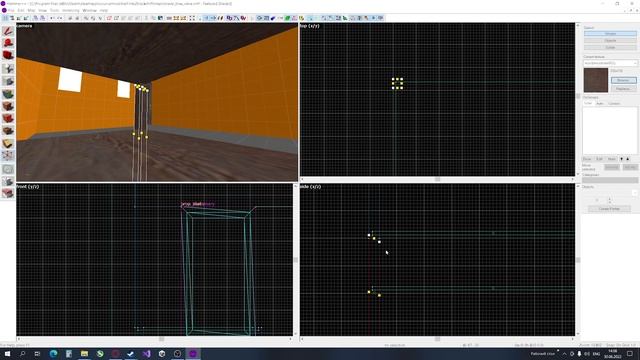Image resolution: width=640 pixels, height=360 pixels.
Task: Open taskbar Search
Action: pos(22,354)
